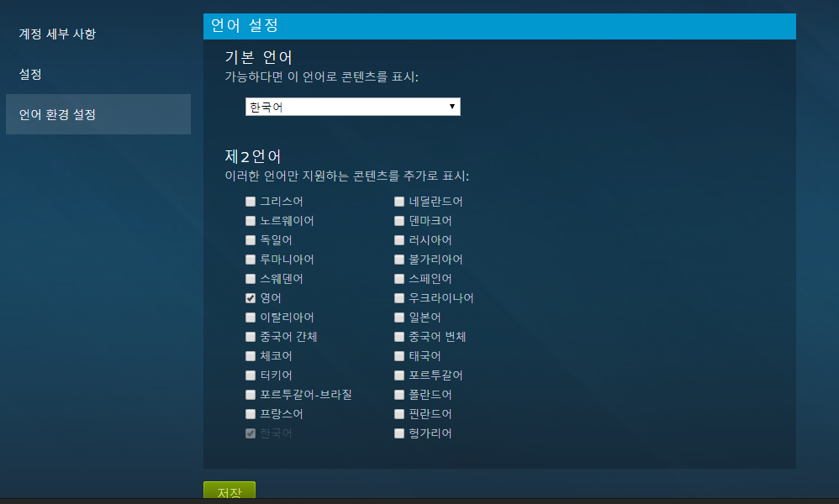The width and height of the screenshot is (839, 504).
Task: Click the 언어 설정 header text
Action: [245, 26]
